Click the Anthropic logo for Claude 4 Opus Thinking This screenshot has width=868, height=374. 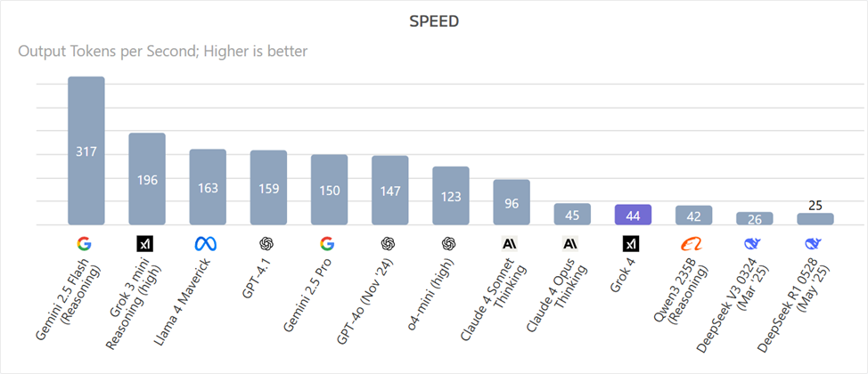tap(571, 243)
